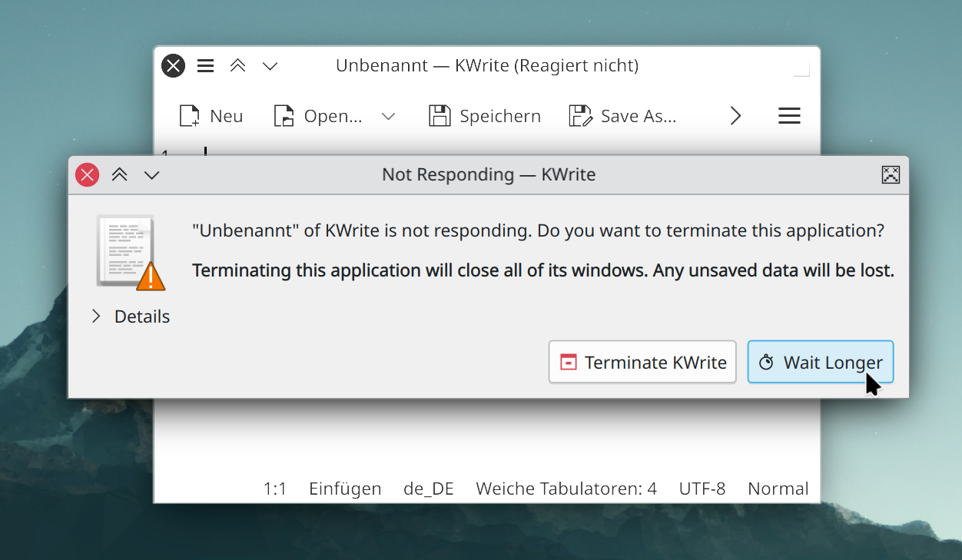Show more toolbar actions chevron
The image size is (962, 560).
(x=735, y=116)
